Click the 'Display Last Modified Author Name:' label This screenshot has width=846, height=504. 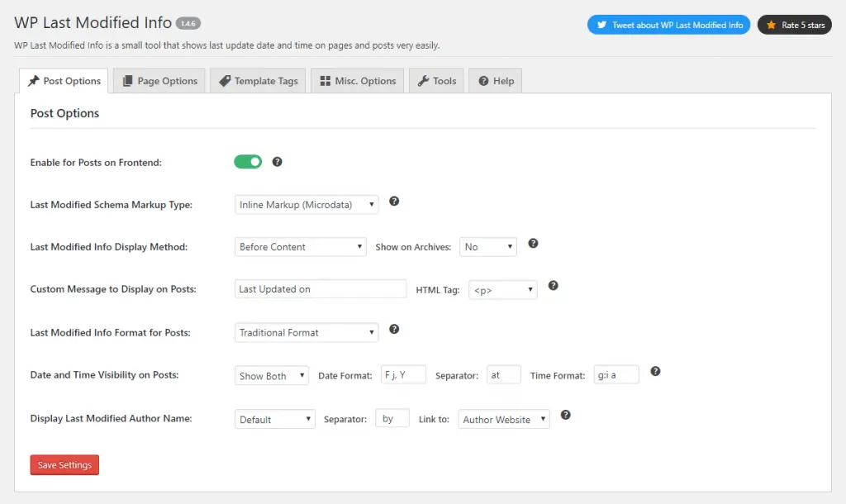coord(112,418)
